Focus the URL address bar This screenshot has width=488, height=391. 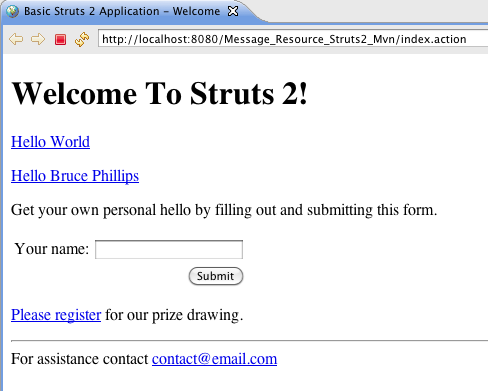point(293,39)
